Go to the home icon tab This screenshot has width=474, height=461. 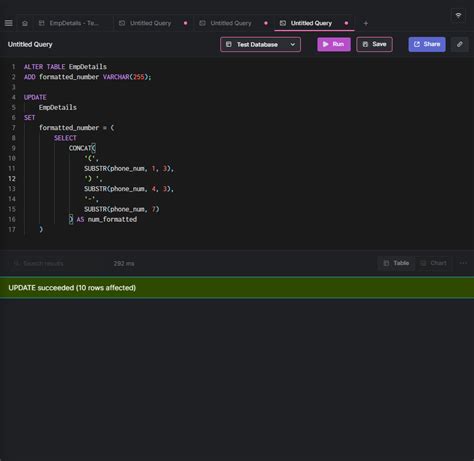(25, 23)
